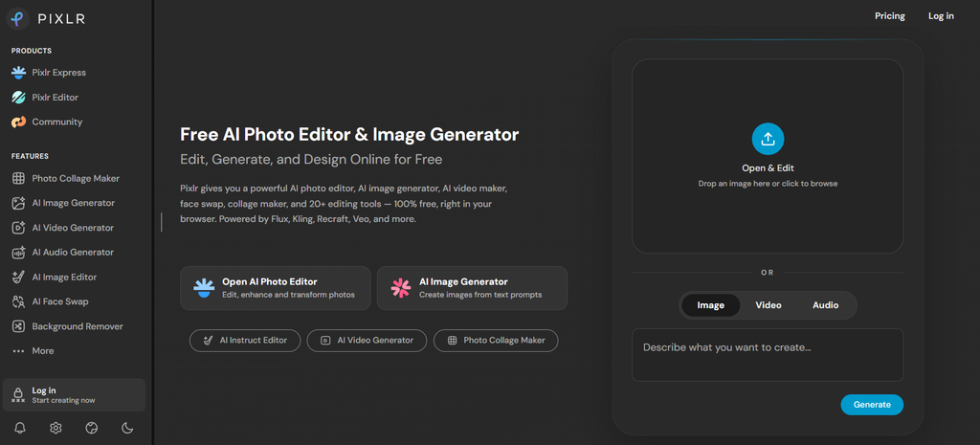Select the Image tab

click(x=711, y=305)
